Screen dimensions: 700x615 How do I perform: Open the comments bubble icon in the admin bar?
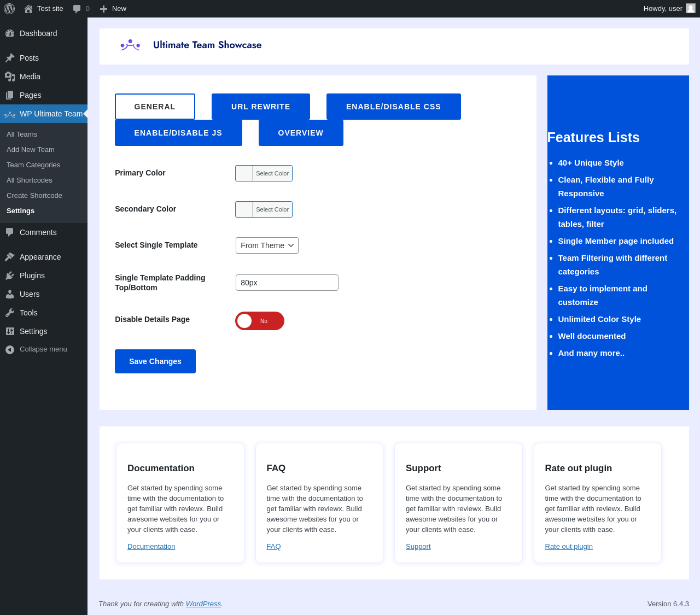77,9
